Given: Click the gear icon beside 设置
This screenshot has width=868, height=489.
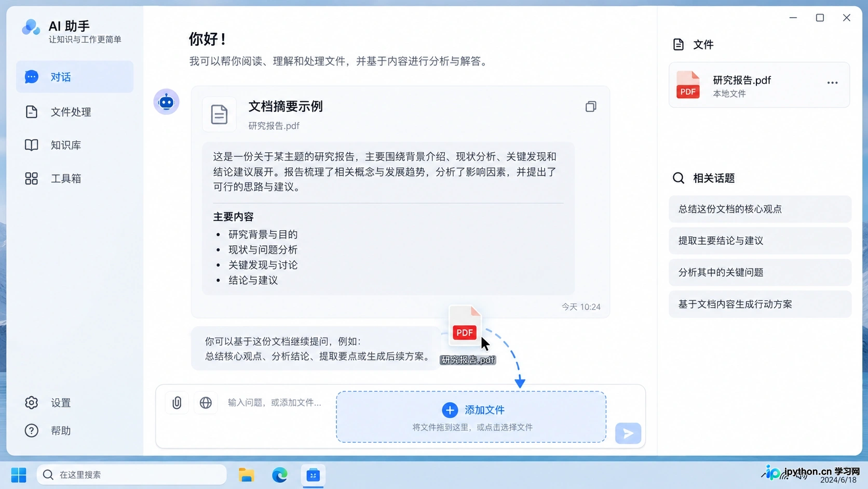Looking at the screenshot, I should coord(32,403).
